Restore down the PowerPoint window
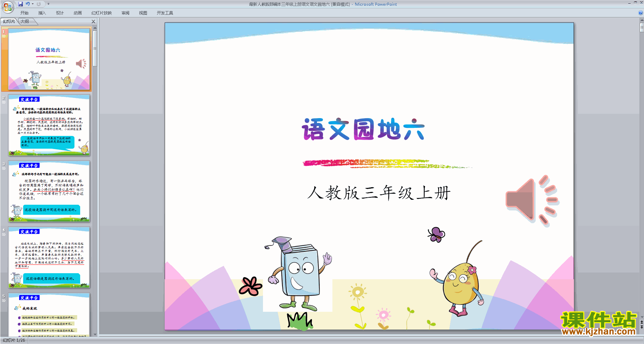Image resolution: width=644 pixels, height=344 pixels. (635, 3)
